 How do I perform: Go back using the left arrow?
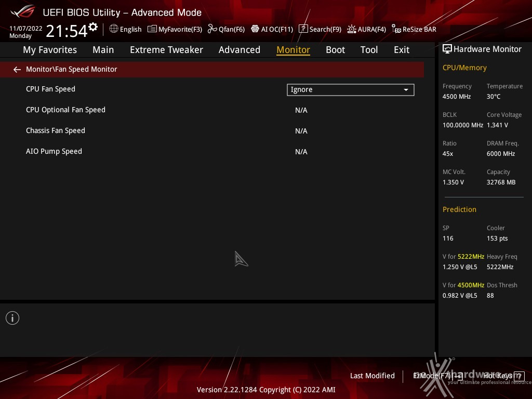17,70
